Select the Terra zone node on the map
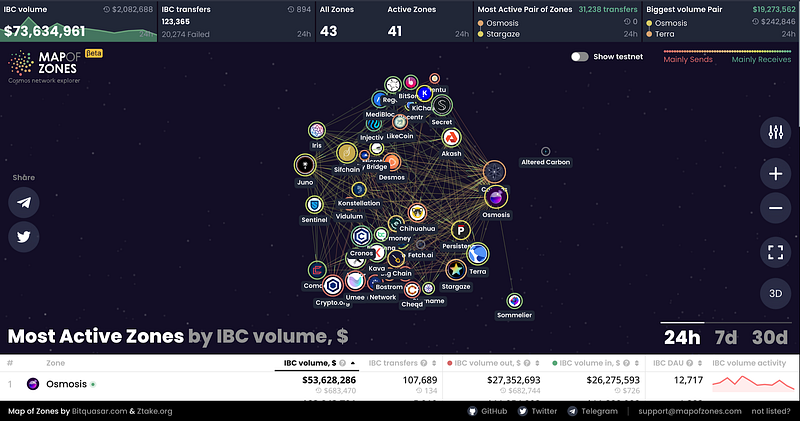 coord(478,254)
